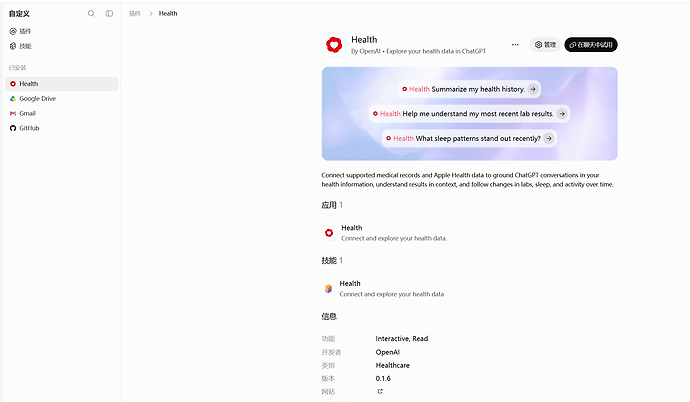This screenshot has width=690, height=402.
Task: Open the Health skill under 技能
Action: pyautogui.click(x=470, y=289)
